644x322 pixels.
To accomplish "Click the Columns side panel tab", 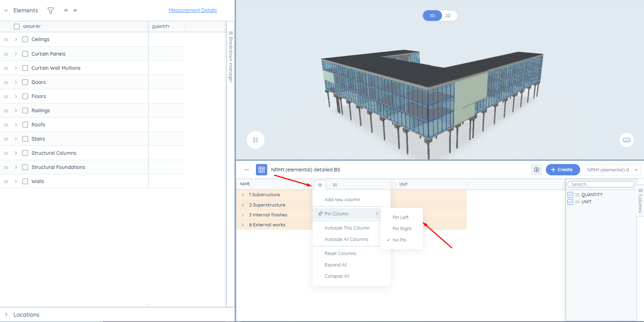I will pos(640,200).
